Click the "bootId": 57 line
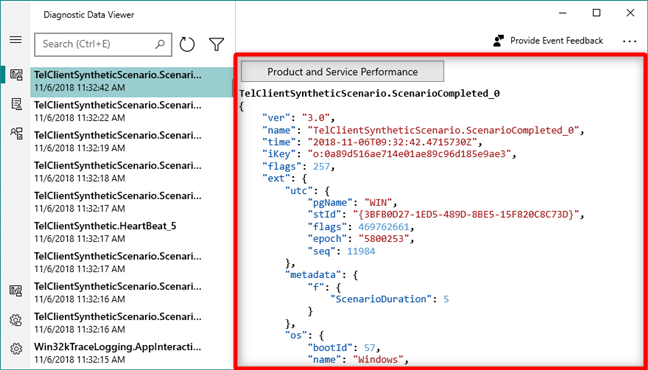The height and width of the screenshot is (370, 648). (x=343, y=347)
